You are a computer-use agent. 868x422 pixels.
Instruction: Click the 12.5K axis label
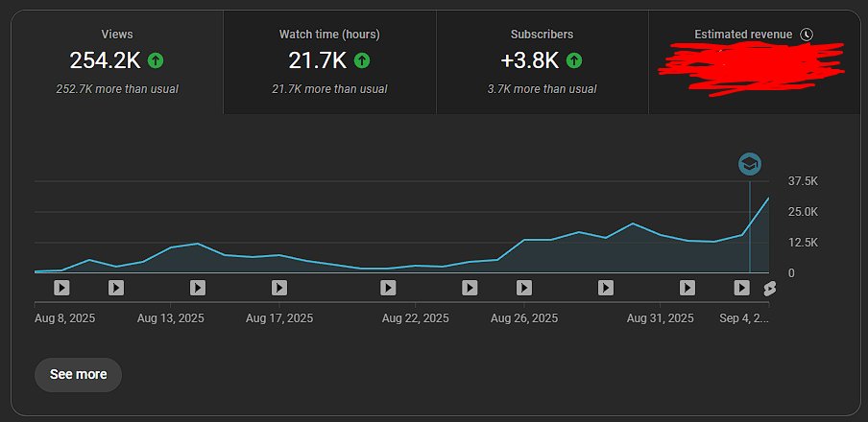pos(803,243)
